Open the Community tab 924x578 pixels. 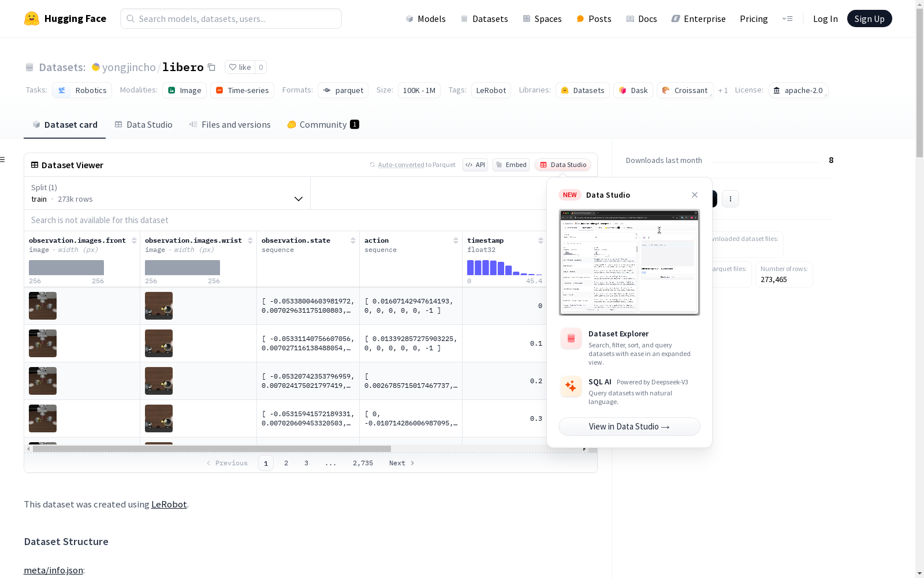323,125
